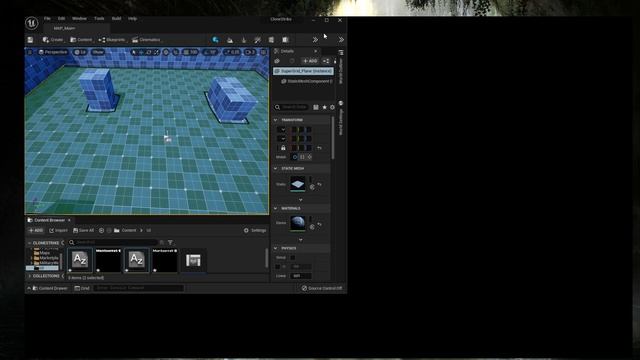Maximize the viewport with layout icon
The height and width of the screenshot is (360, 640).
point(264,52)
